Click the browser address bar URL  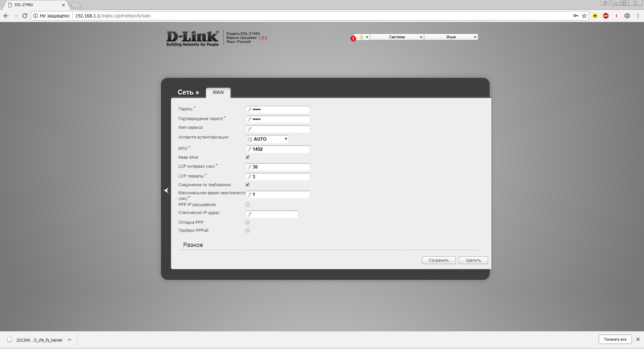coord(113,16)
